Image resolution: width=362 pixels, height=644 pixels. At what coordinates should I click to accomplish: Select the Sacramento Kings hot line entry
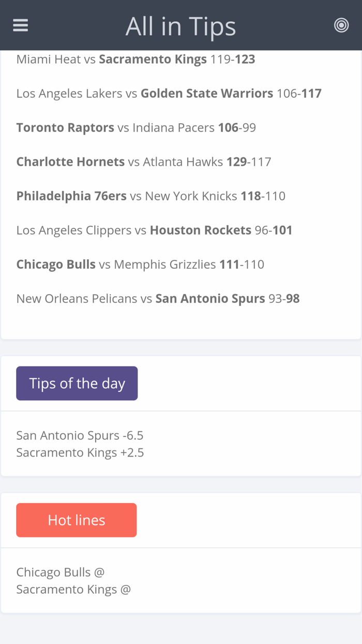click(73, 589)
